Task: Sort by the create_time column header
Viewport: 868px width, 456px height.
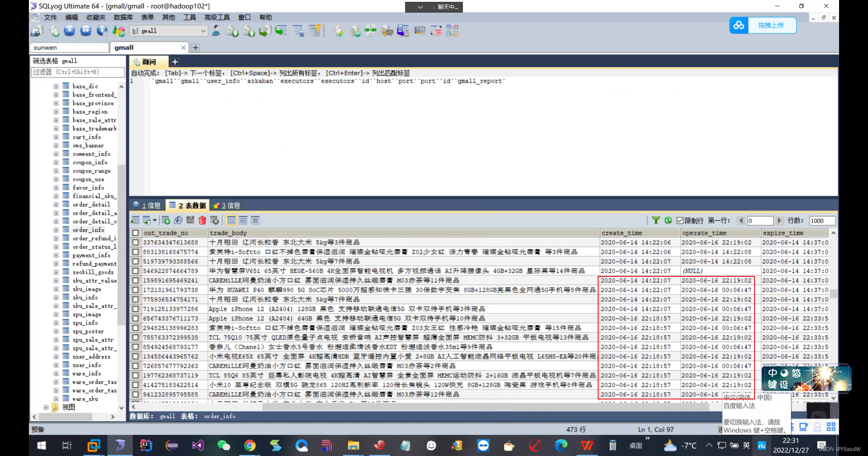Action: click(x=640, y=233)
